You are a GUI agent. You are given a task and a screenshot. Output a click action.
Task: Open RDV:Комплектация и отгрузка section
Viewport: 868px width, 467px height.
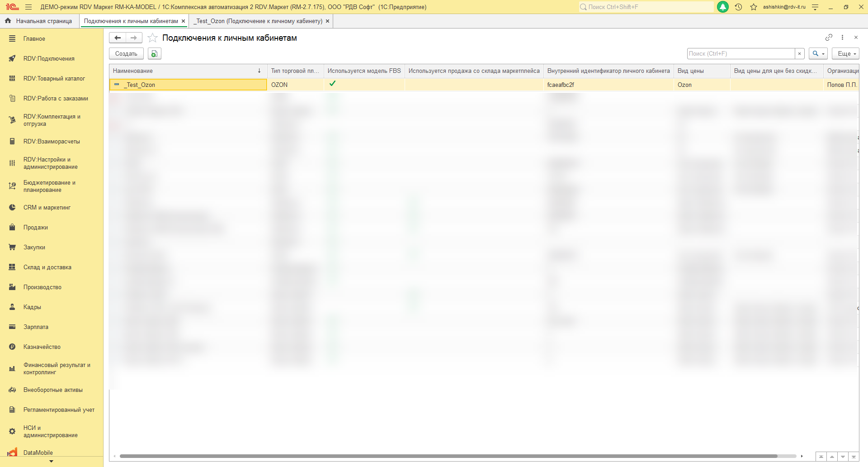pos(52,120)
